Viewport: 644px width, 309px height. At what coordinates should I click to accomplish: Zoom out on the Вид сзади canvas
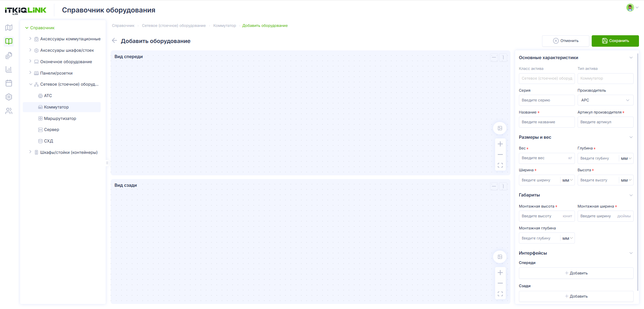pyautogui.click(x=500, y=283)
